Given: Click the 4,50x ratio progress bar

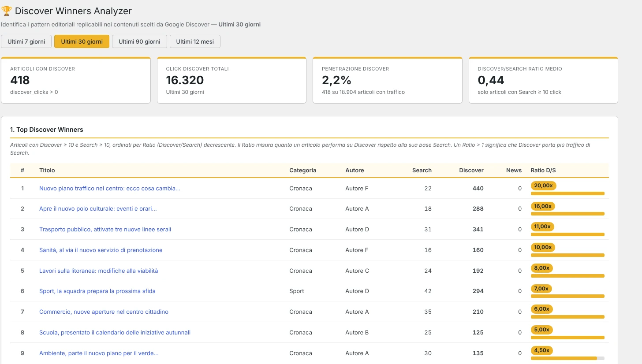Looking at the screenshot, I should point(567,358).
